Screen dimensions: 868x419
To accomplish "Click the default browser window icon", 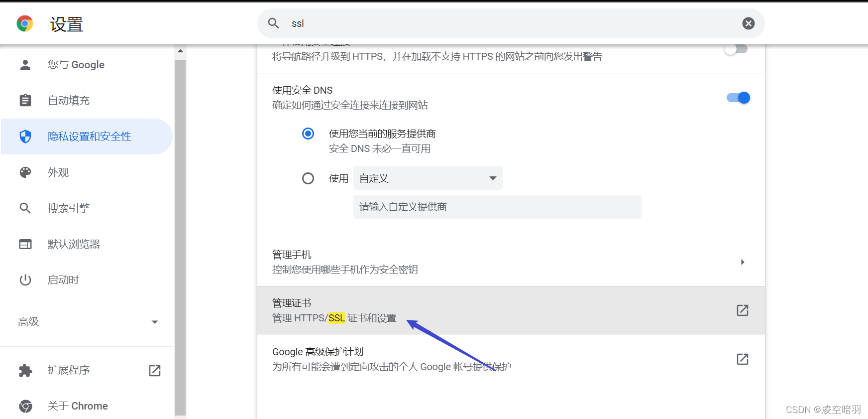I will coord(25,244).
